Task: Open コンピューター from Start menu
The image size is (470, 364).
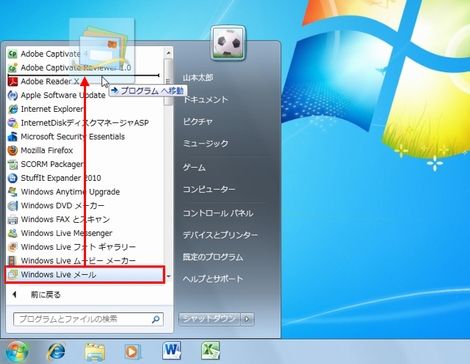Action: pyautogui.click(x=209, y=189)
